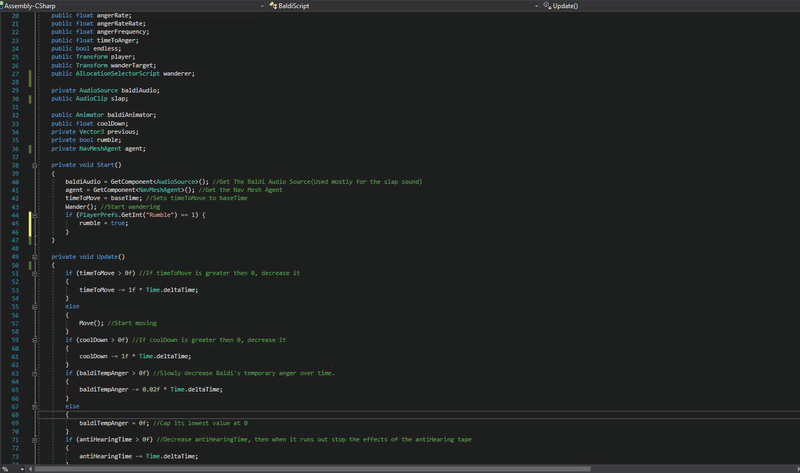Collapse the else block fold at line 67

[x=35, y=407]
